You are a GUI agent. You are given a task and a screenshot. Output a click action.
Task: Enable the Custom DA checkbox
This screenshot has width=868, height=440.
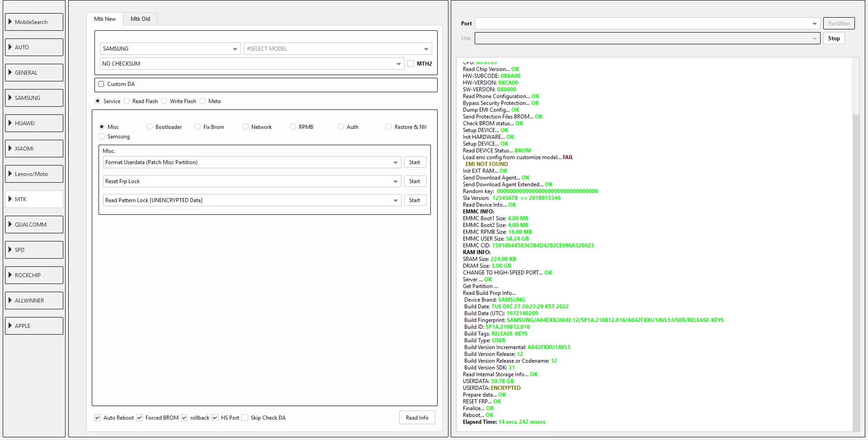pyautogui.click(x=101, y=84)
